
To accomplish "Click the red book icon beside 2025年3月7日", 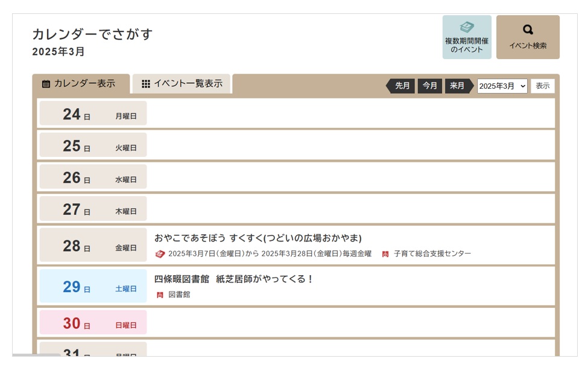I will [160, 254].
